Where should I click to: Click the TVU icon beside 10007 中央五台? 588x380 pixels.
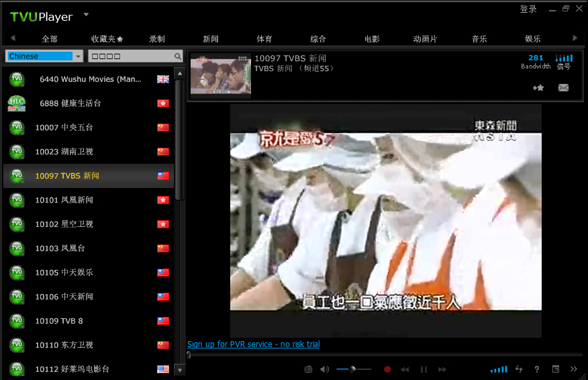click(x=17, y=128)
